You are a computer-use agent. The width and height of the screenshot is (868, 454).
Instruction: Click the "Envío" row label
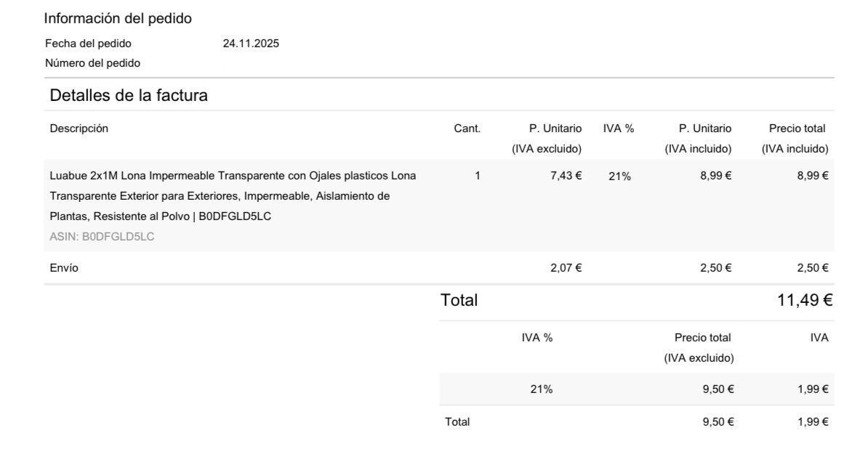(64, 268)
